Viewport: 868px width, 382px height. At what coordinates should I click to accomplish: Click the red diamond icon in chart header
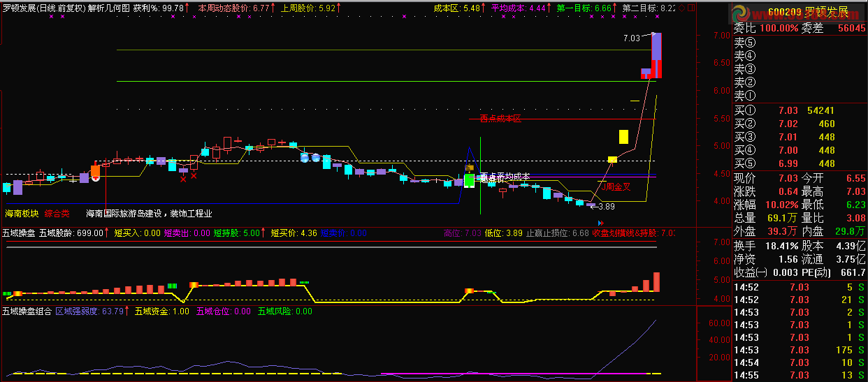(682, 8)
